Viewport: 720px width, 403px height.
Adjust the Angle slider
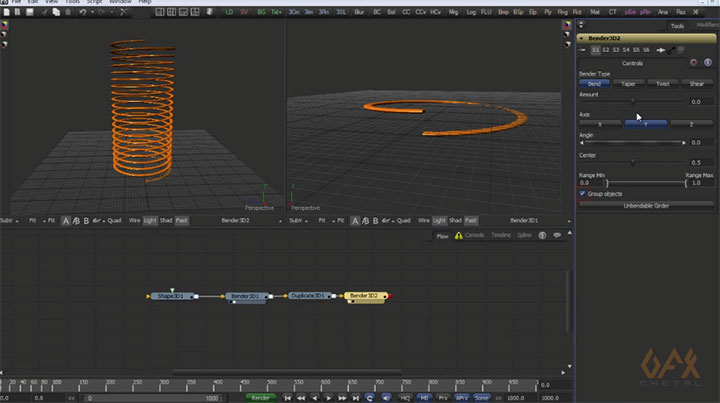(x=633, y=143)
